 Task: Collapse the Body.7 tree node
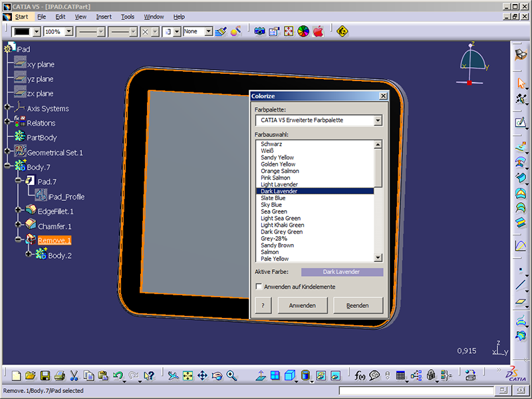[x=7, y=166]
